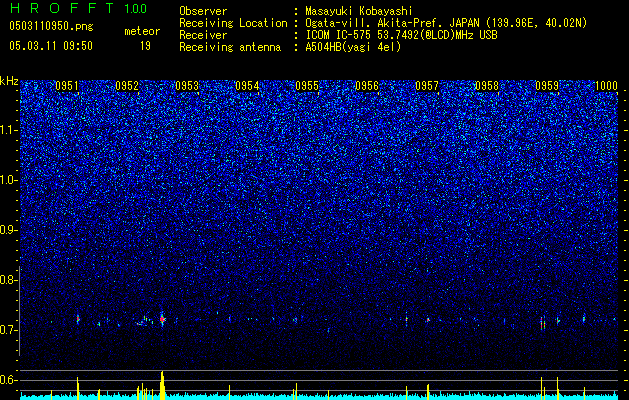
Task: Select the filename 0503110950.png
Action: (x=51, y=26)
